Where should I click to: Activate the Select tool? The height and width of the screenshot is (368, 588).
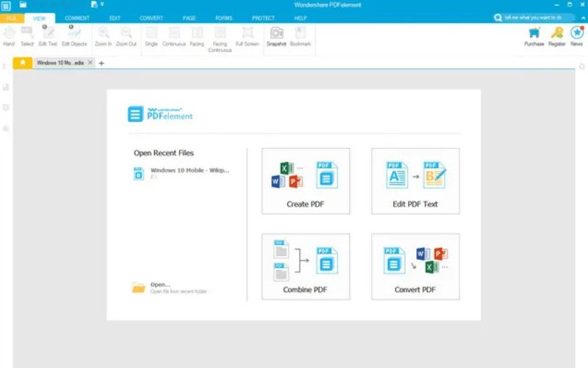pos(27,37)
